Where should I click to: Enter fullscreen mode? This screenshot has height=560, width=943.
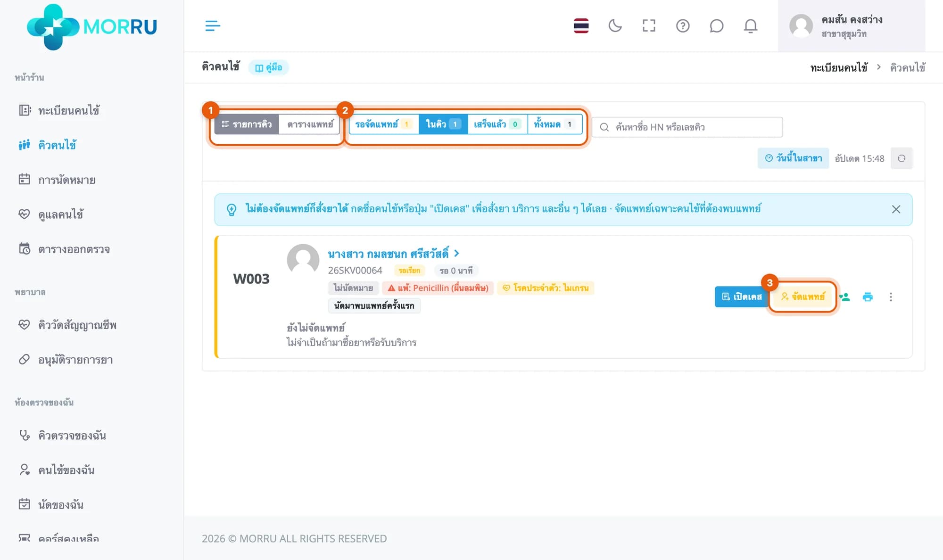coord(649,25)
